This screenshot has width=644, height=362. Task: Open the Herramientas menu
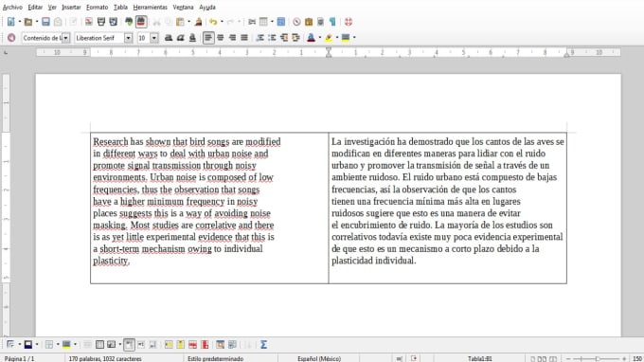coord(150,7)
